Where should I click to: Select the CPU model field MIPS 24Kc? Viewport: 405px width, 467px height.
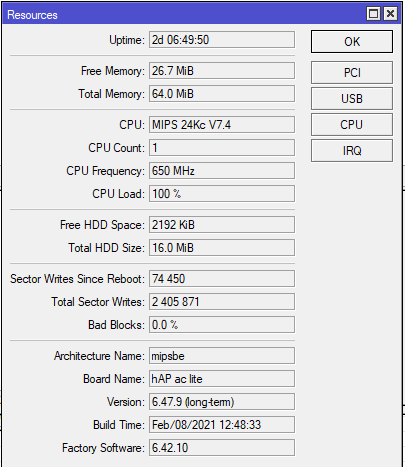222,125
